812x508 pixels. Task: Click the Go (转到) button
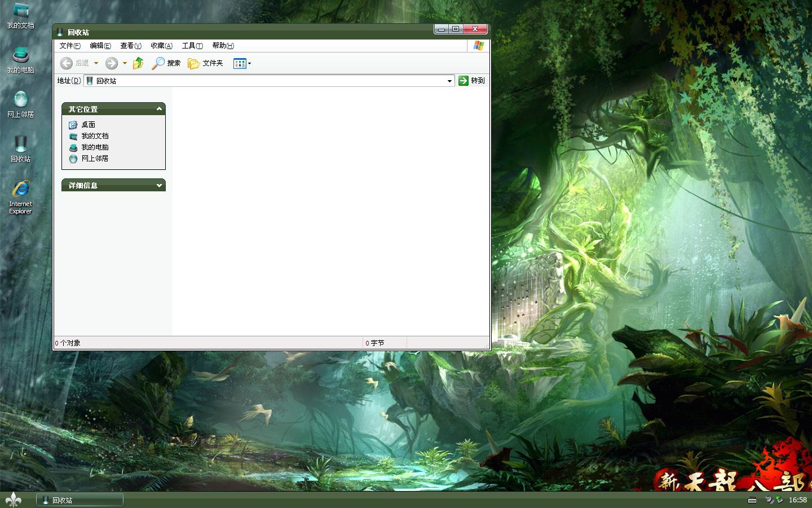[x=471, y=81]
